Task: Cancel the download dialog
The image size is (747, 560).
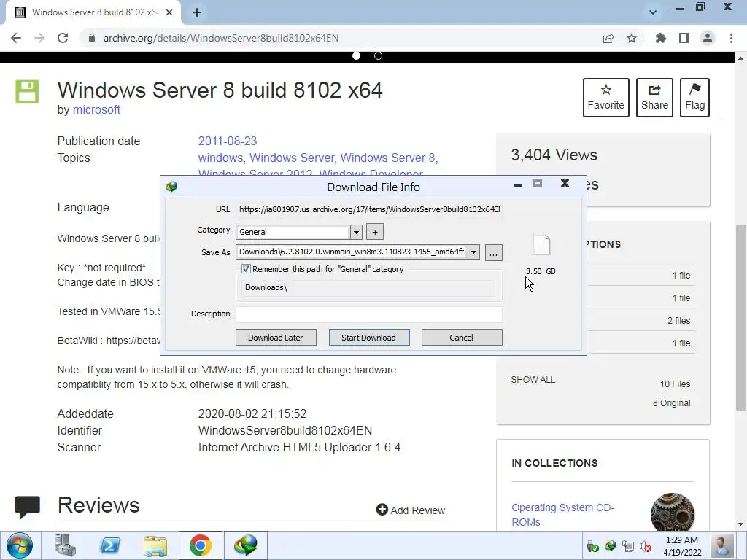Action: [462, 337]
